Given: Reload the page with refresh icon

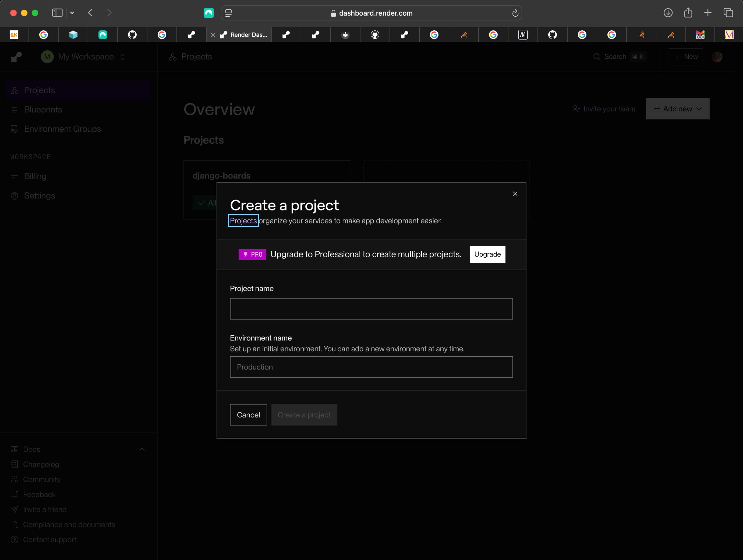Looking at the screenshot, I should [x=515, y=13].
